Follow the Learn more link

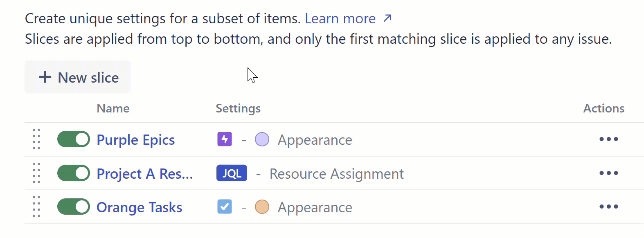(340, 18)
